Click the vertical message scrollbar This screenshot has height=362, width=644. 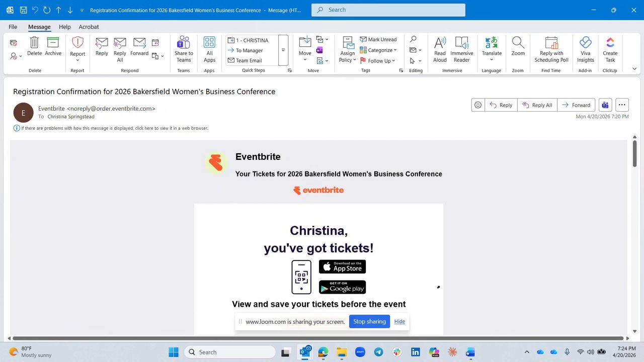point(634,153)
